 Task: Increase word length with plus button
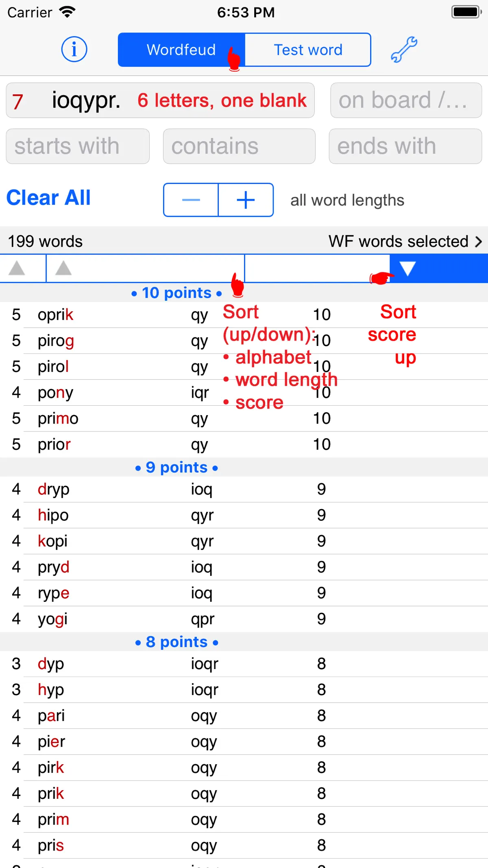point(246,200)
